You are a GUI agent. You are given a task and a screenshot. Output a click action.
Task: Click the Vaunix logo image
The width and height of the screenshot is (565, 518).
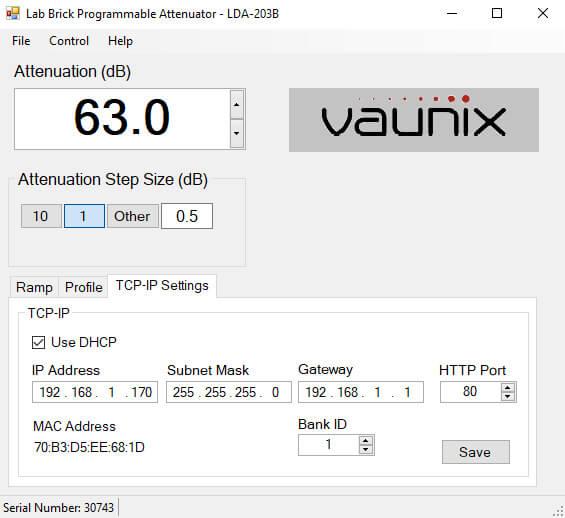click(x=414, y=120)
